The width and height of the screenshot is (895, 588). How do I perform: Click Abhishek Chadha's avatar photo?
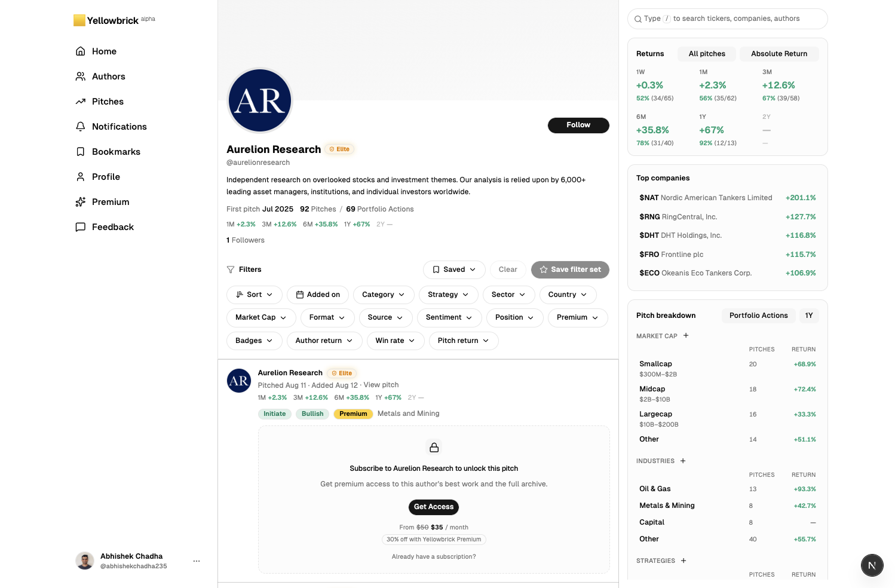click(x=85, y=561)
